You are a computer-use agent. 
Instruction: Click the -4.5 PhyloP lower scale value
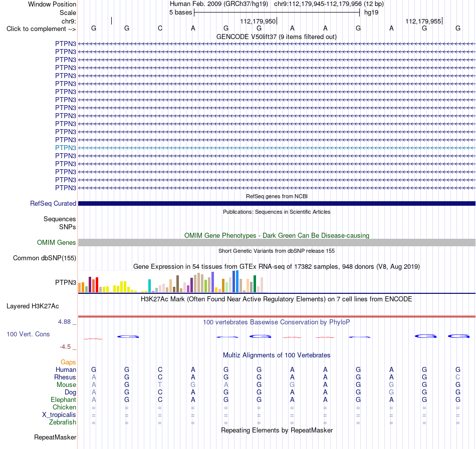click(x=65, y=347)
